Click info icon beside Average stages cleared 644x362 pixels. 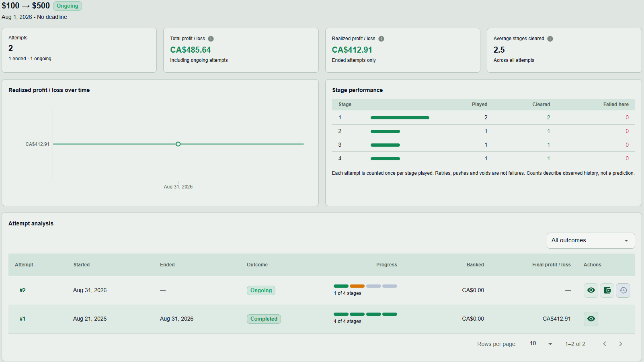(x=550, y=39)
